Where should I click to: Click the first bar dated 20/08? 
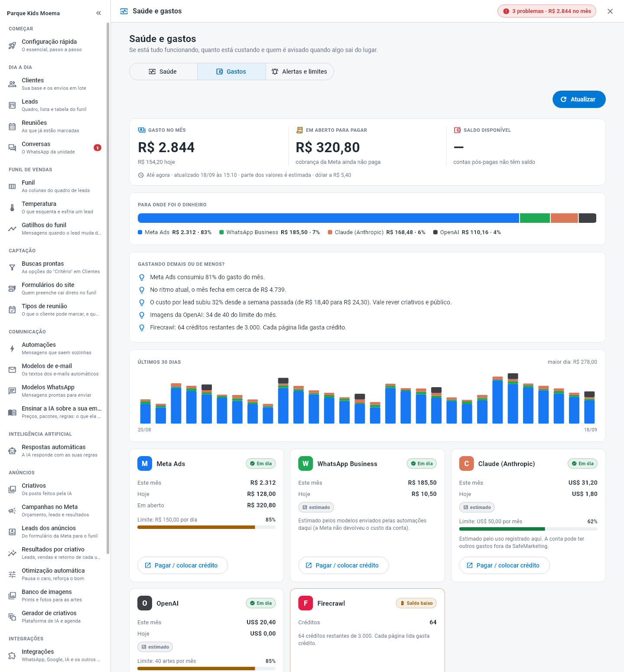pyautogui.click(x=145, y=411)
